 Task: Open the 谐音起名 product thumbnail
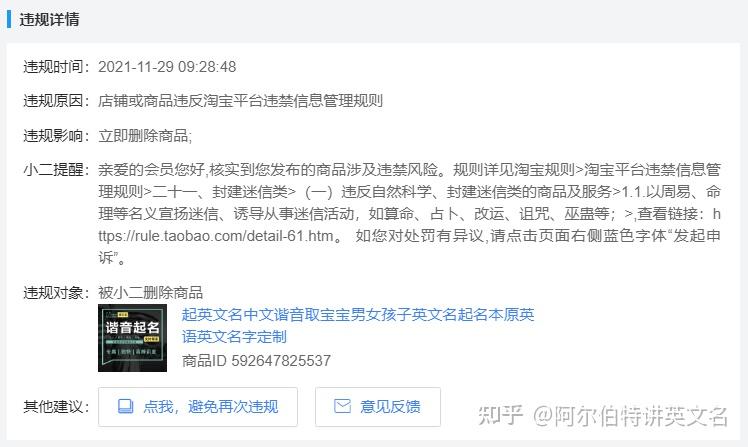(132, 338)
